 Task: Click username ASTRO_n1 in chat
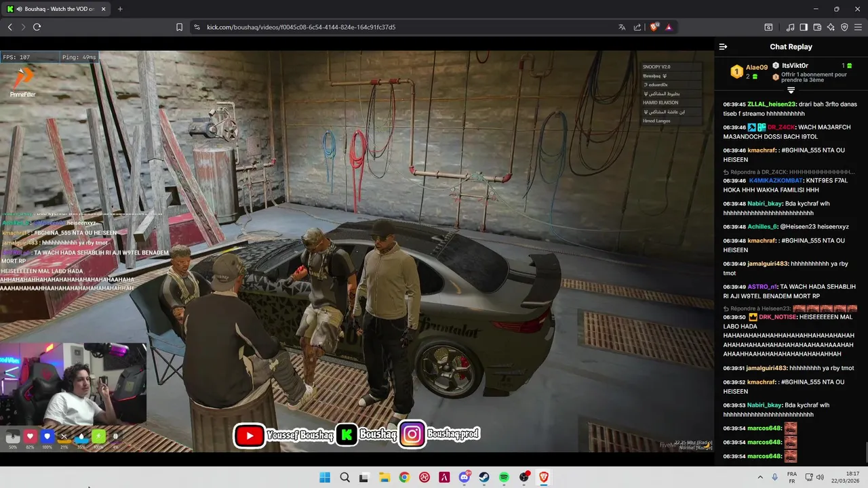[x=762, y=287]
